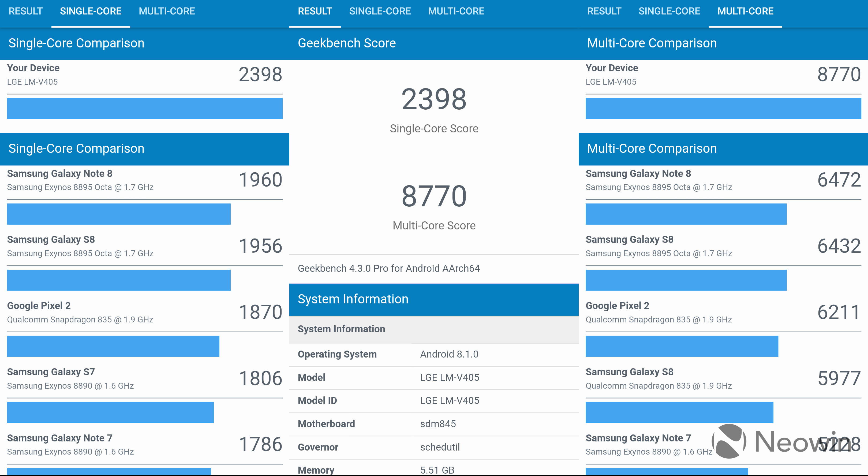The width and height of the screenshot is (868, 476).
Task: Click the single-core score 1956
Action: pyautogui.click(x=260, y=246)
